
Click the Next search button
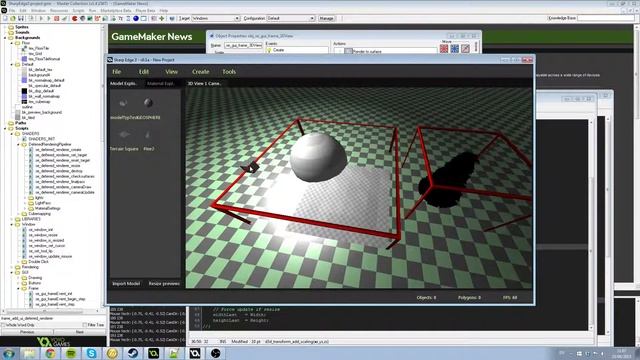pos(80,332)
